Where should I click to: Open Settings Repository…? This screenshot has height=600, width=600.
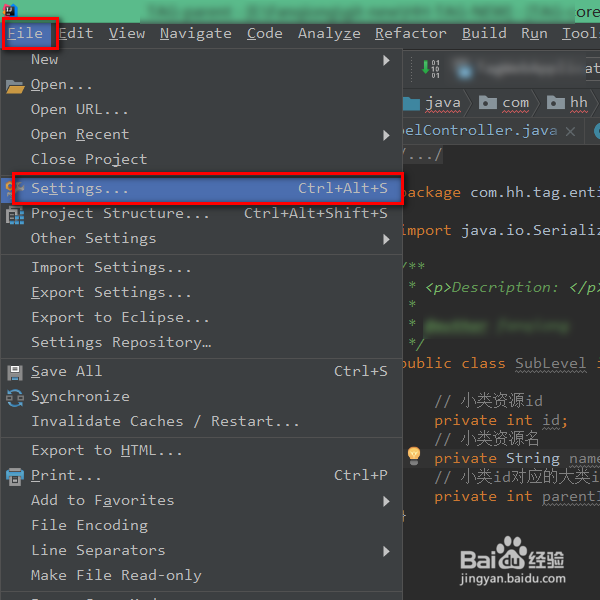click(x=201, y=342)
